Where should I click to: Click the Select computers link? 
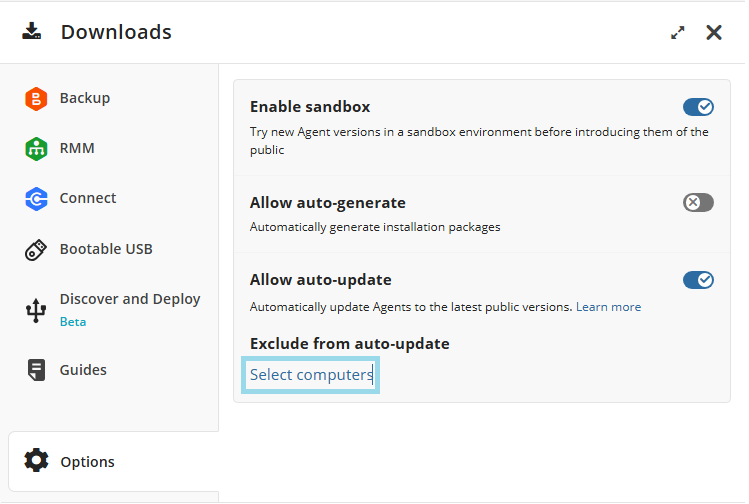pos(311,375)
